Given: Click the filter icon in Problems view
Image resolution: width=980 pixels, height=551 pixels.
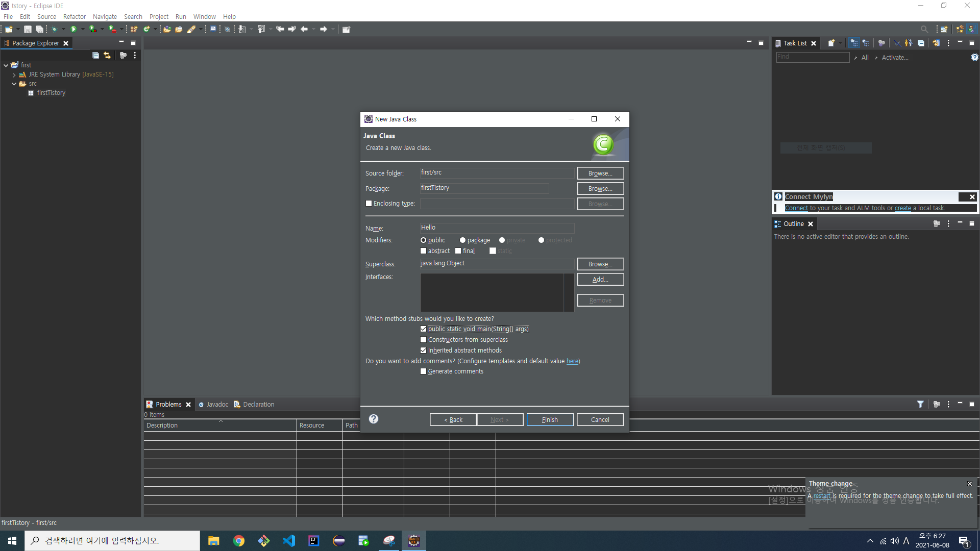Looking at the screenshot, I should [920, 404].
